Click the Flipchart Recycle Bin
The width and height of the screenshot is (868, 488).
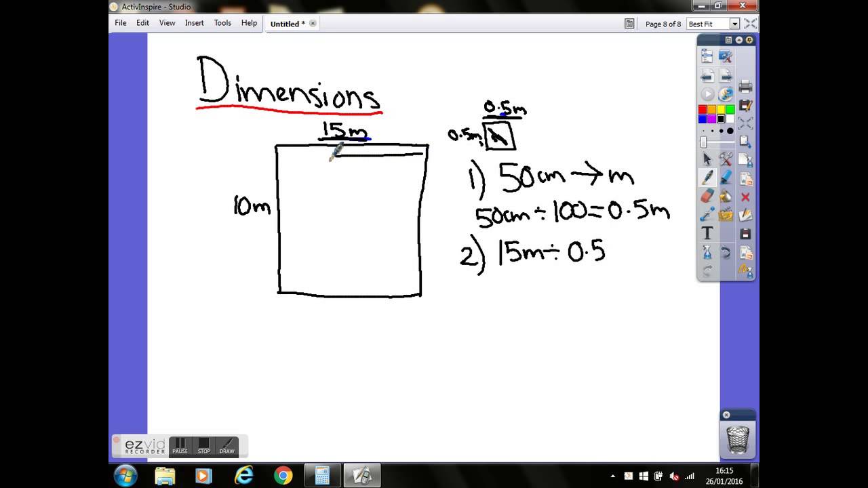click(738, 439)
